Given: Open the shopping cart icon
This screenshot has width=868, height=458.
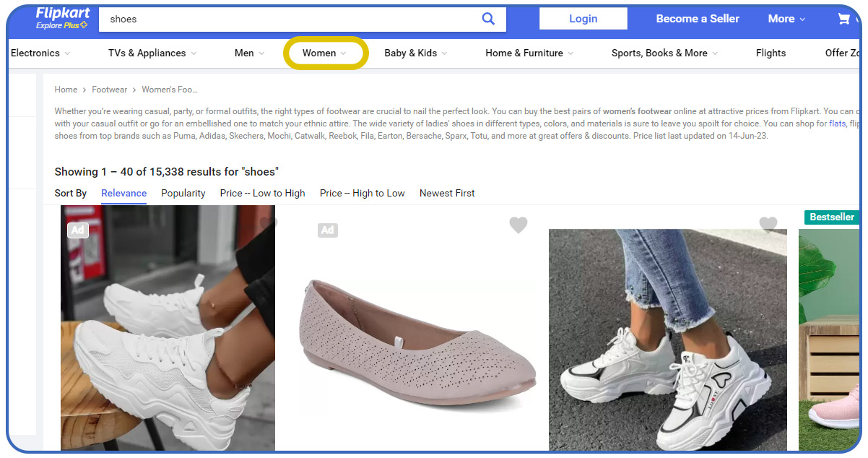Looking at the screenshot, I should tap(843, 20).
